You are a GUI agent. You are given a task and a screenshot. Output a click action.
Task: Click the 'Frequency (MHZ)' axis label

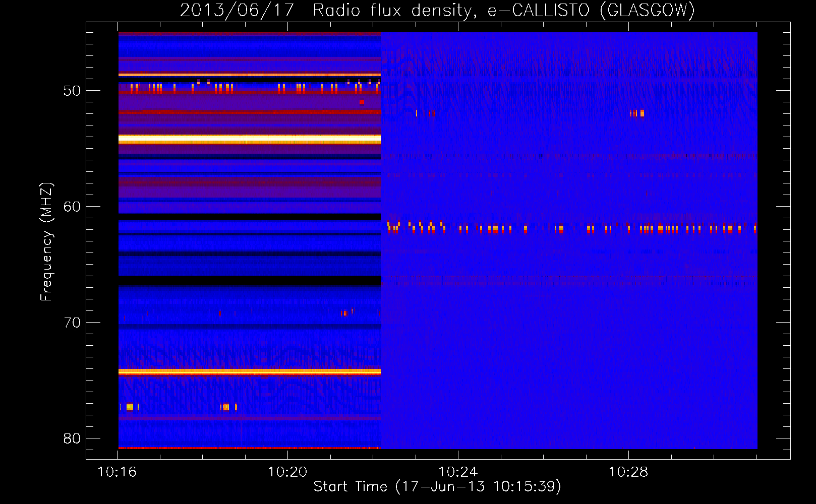(x=46, y=241)
